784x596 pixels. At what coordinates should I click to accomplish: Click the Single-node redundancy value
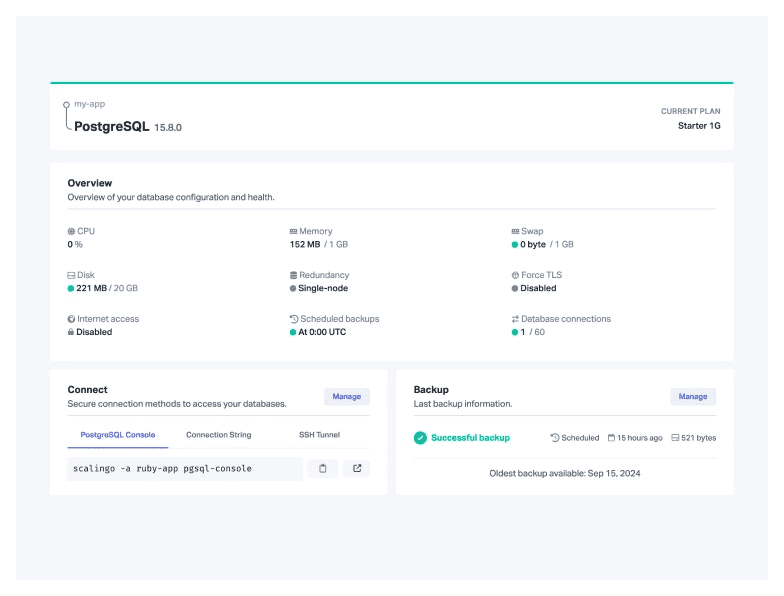pyautogui.click(x=323, y=288)
